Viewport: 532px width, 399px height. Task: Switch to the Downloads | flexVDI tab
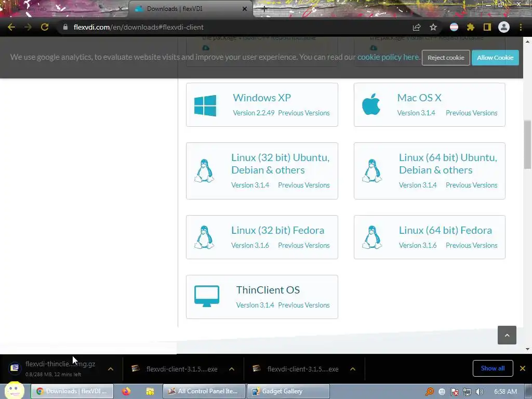point(190,9)
